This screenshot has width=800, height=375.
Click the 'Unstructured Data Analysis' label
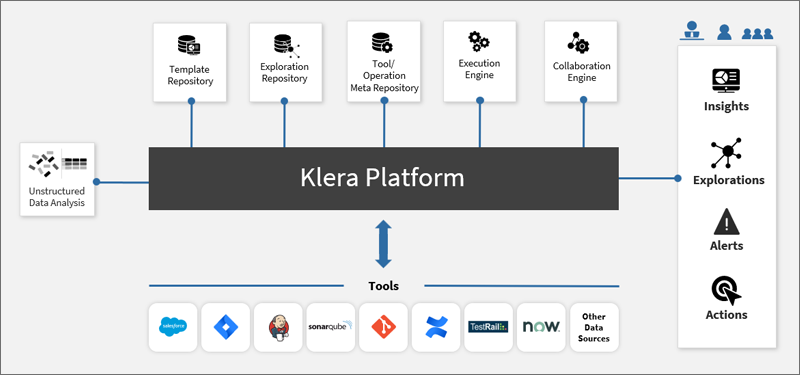pyautogui.click(x=57, y=197)
